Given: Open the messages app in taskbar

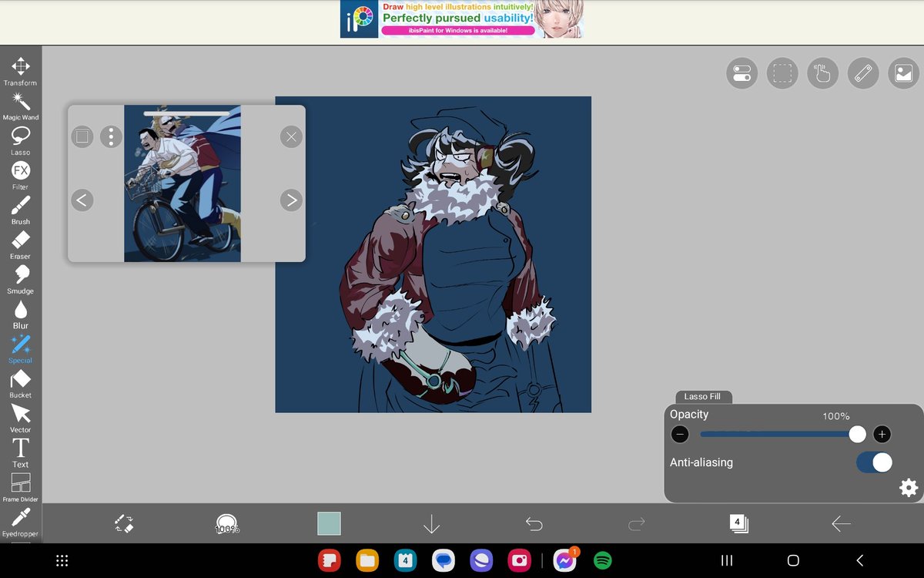Looking at the screenshot, I should (443, 561).
